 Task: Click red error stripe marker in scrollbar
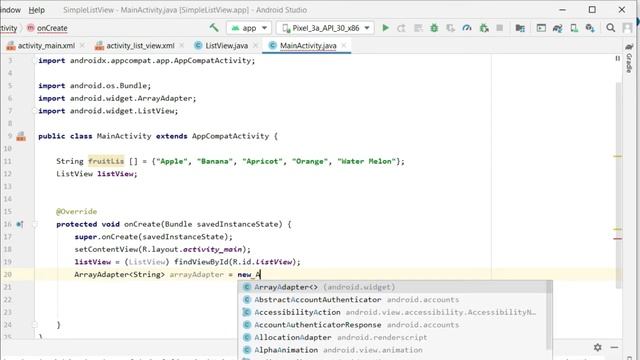coord(618,238)
